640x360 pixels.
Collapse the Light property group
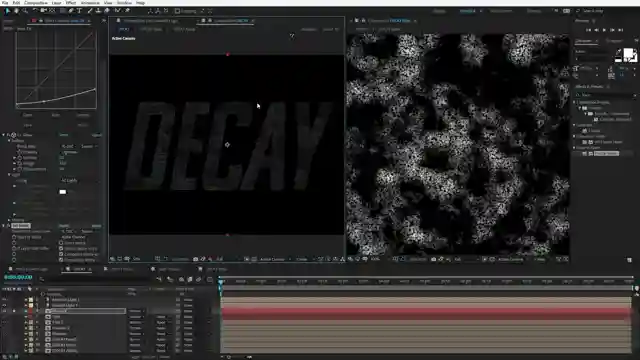pos(9,175)
